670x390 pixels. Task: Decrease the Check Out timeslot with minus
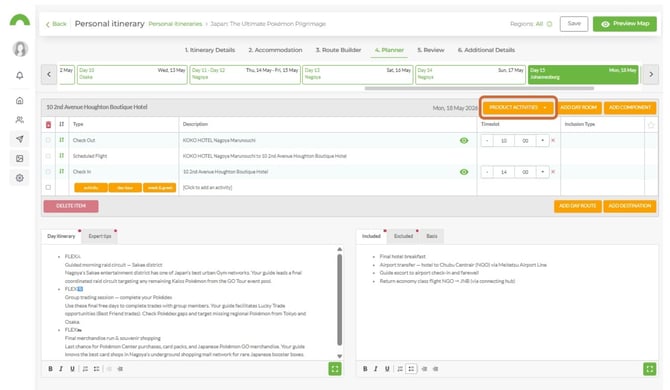coord(487,141)
